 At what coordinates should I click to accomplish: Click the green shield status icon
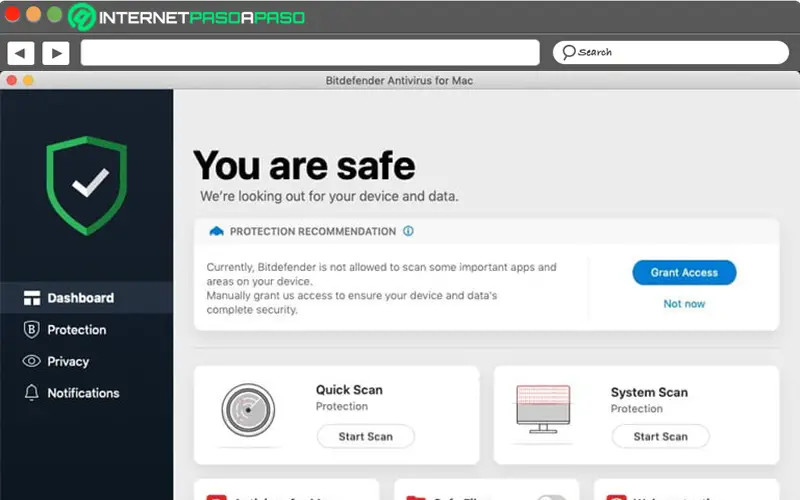pyautogui.click(x=87, y=185)
